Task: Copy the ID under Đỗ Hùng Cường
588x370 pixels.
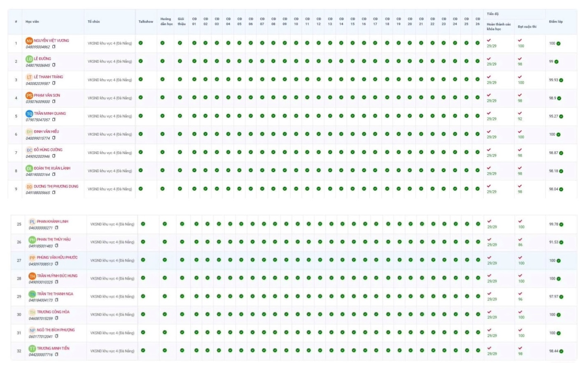Action: (54, 156)
